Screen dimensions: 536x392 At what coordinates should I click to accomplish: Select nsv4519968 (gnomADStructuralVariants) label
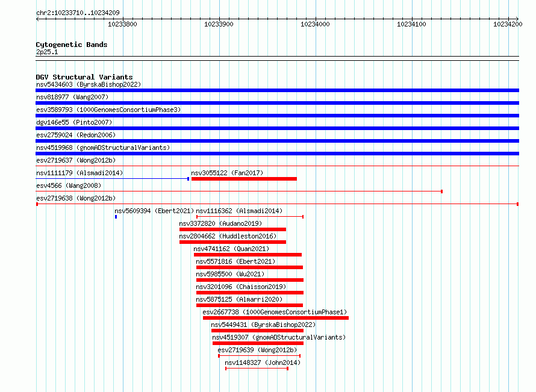(x=103, y=148)
